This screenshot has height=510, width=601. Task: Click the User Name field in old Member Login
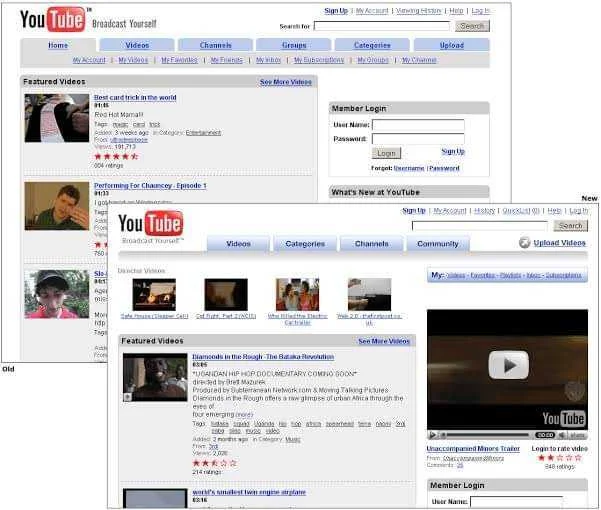(418, 125)
